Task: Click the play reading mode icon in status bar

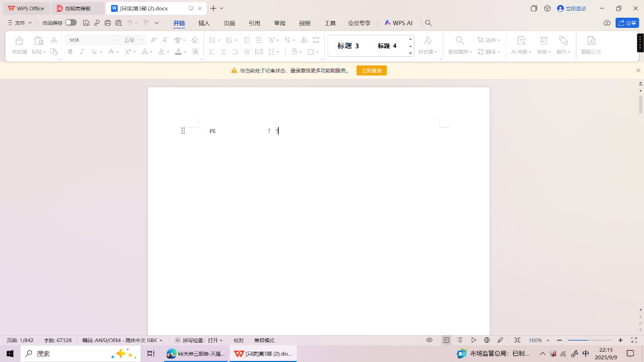Action: (x=473, y=340)
